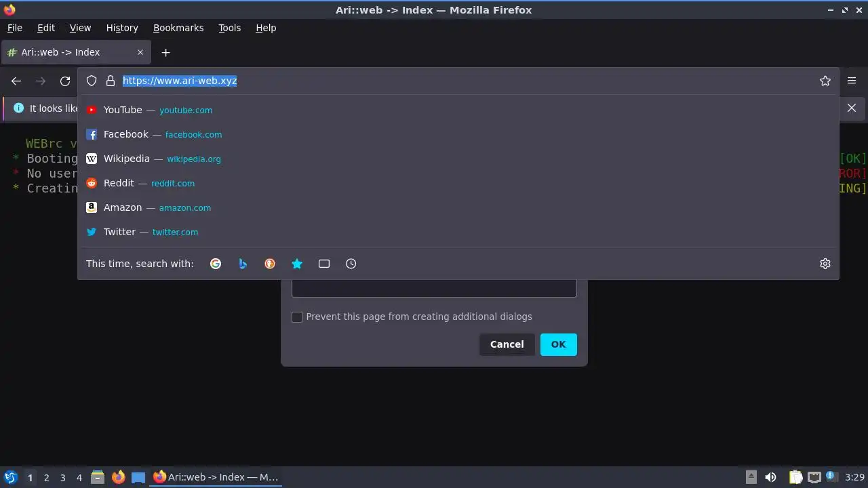Image resolution: width=868 pixels, height=488 pixels.
Task: Open the View menu
Action: [x=80, y=28]
